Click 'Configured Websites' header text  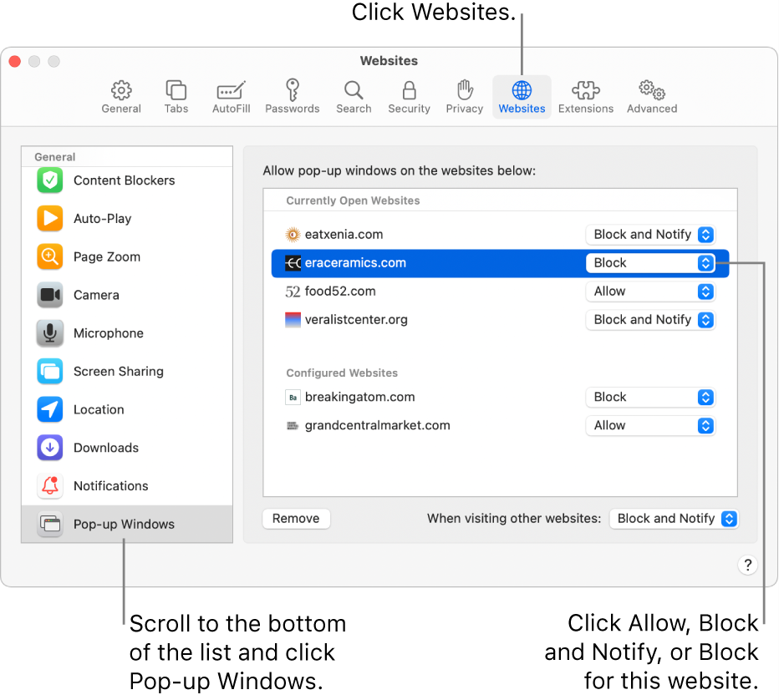click(342, 373)
